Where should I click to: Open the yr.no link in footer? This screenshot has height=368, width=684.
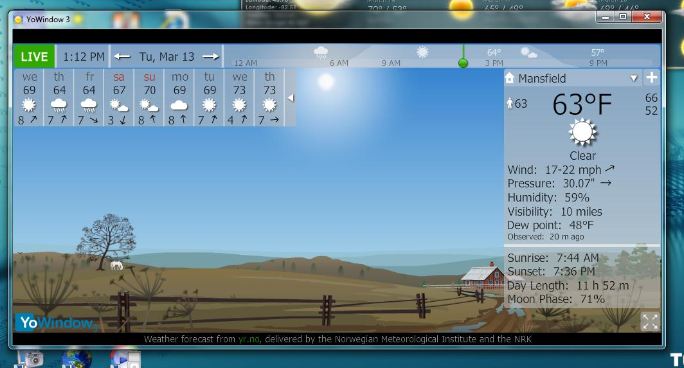pyautogui.click(x=249, y=339)
